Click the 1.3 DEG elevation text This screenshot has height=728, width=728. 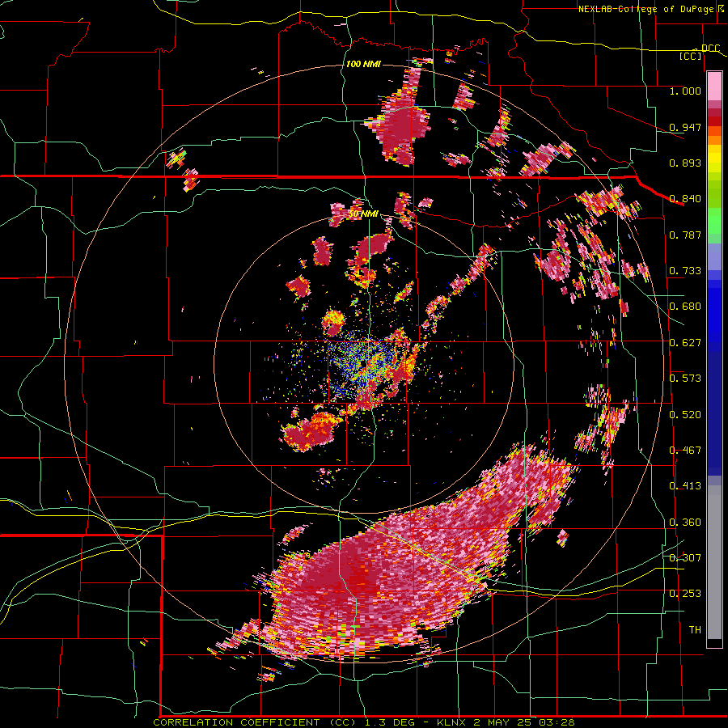pyautogui.click(x=389, y=722)
